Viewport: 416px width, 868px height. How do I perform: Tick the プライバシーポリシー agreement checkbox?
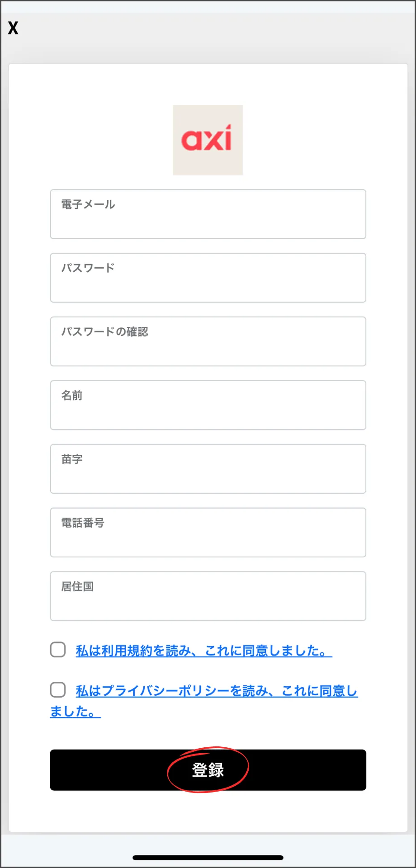click(x=58, y=690)
